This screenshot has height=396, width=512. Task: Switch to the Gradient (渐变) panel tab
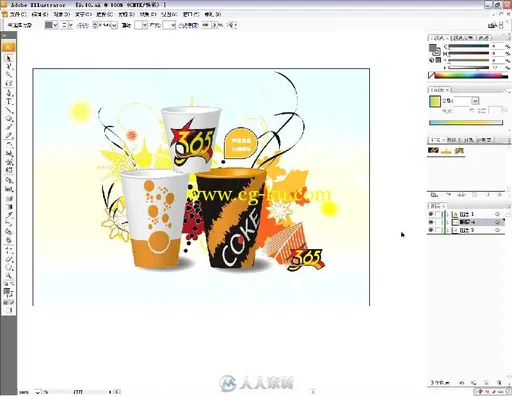(439, 90)
